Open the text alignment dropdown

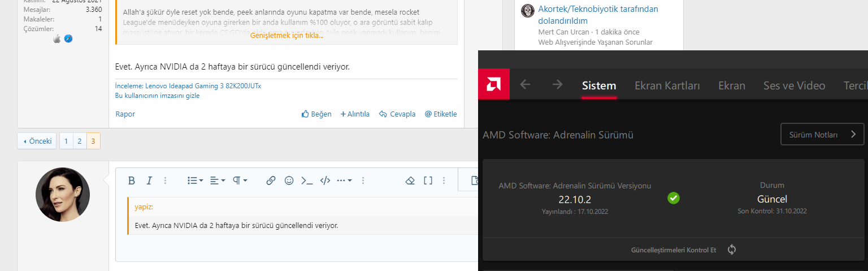218,180
